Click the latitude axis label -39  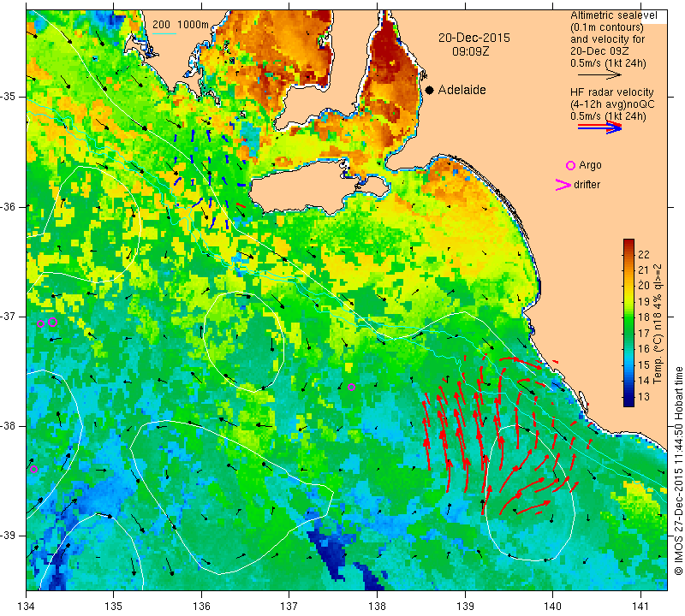[x=8, y=536]
